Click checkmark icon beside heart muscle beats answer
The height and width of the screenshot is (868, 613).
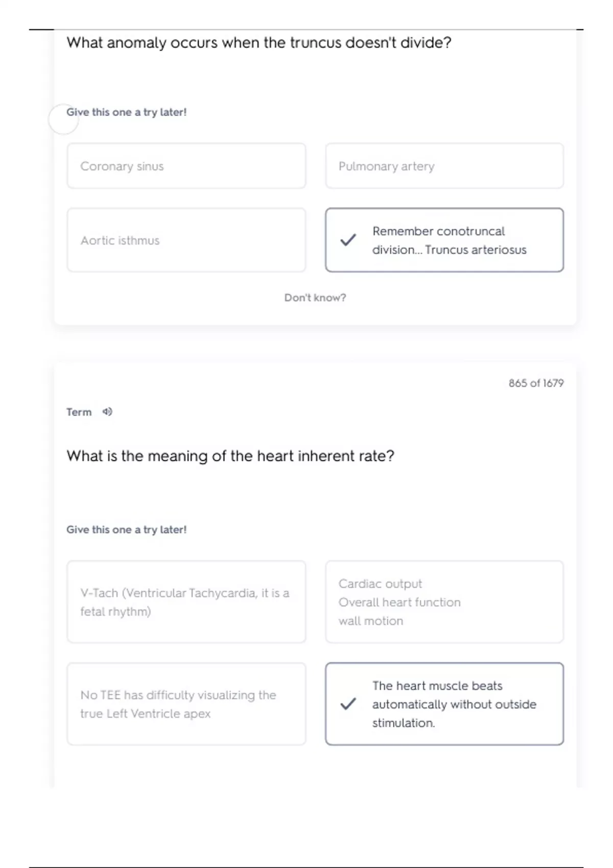pos(348,704)
